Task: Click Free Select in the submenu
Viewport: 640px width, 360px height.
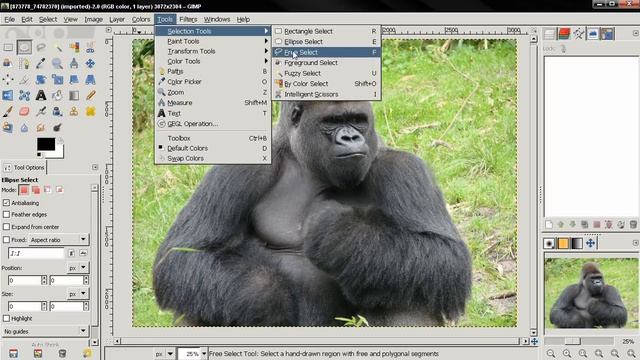Action: pos(327,52)
